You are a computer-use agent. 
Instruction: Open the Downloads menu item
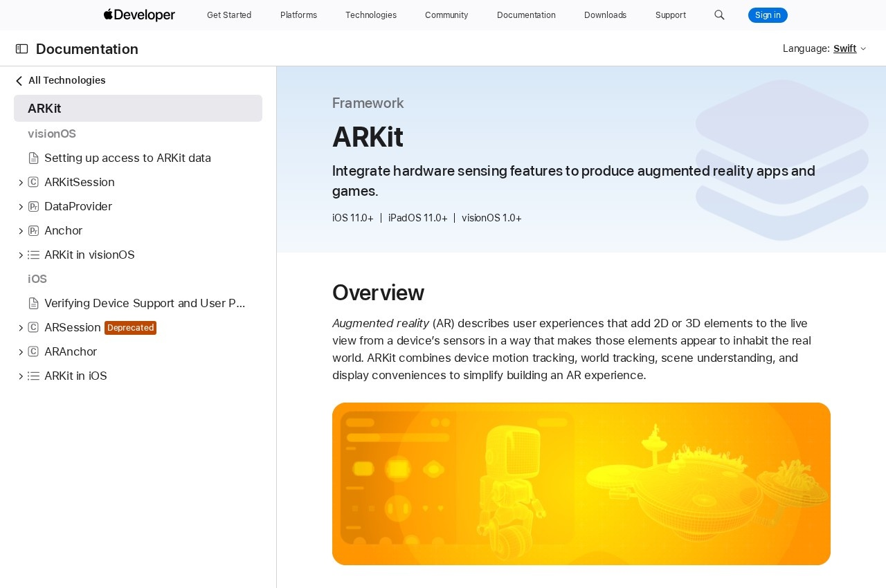click(605, 15)
